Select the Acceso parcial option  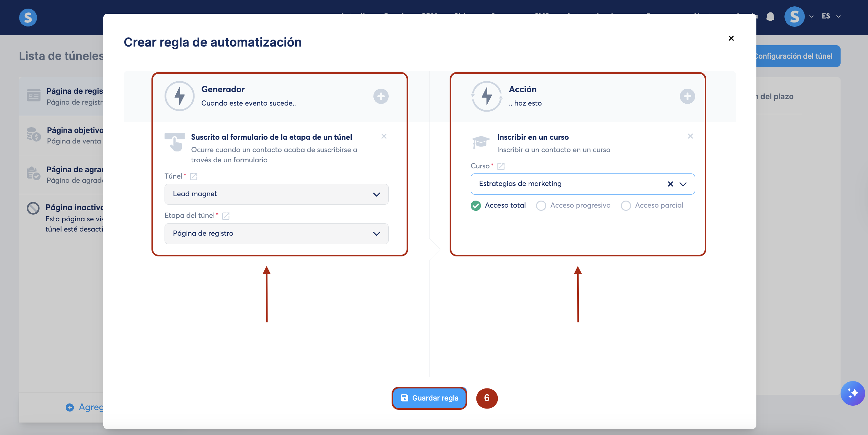coord(626,205)
